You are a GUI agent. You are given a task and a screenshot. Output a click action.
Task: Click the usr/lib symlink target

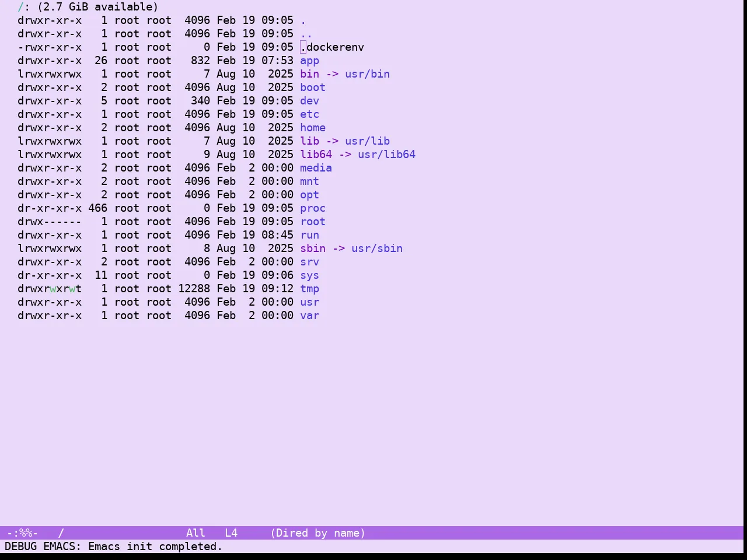pos(367,141)
